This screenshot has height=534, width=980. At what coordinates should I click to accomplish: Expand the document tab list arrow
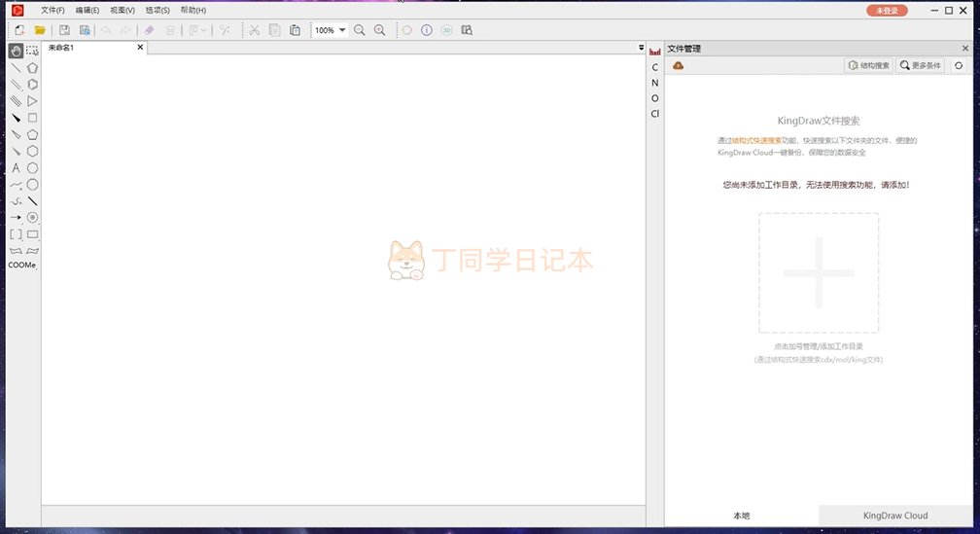tap(641, 48)
